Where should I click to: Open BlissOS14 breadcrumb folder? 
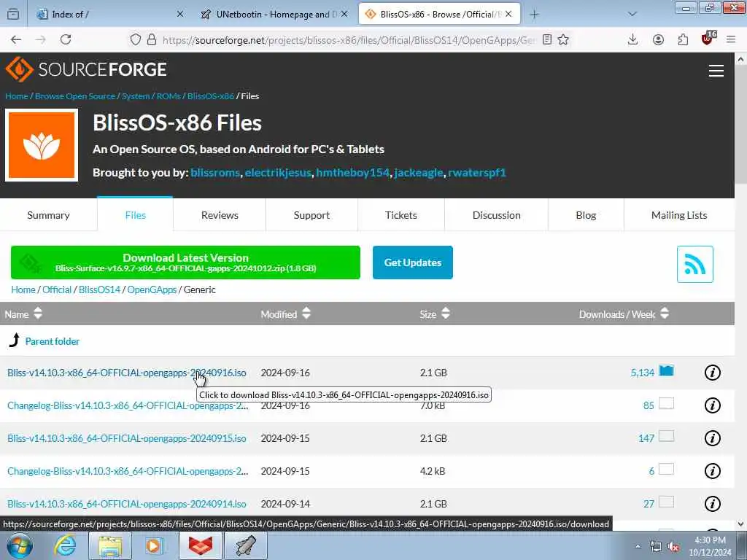[99, 289]
